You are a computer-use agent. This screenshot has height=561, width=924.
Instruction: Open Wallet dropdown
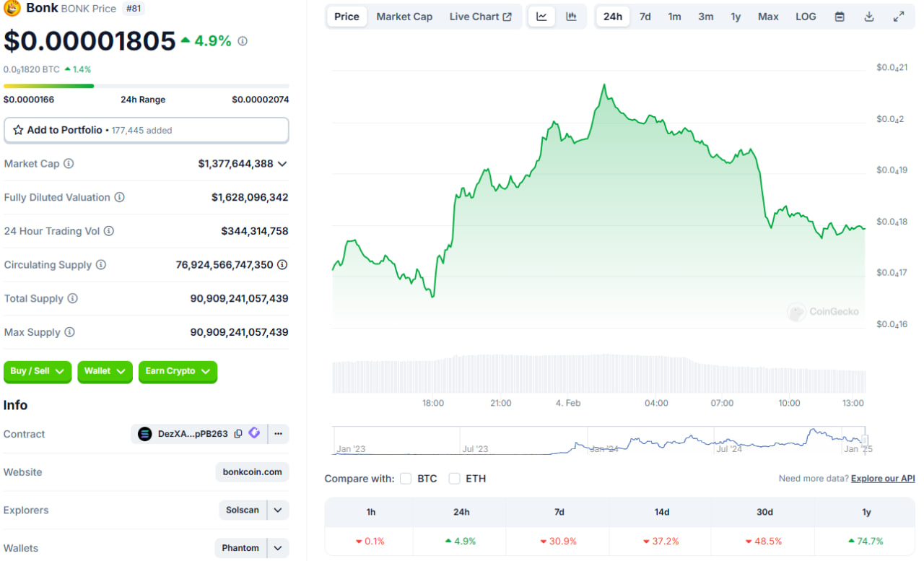coord(105,371)
